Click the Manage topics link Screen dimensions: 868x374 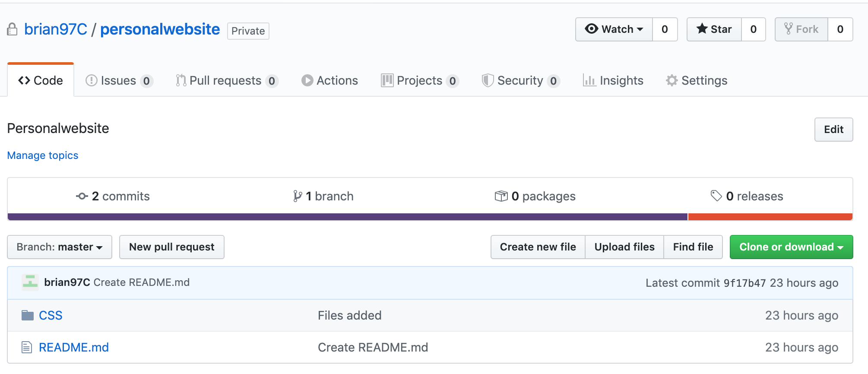click(x=43, y=155)
